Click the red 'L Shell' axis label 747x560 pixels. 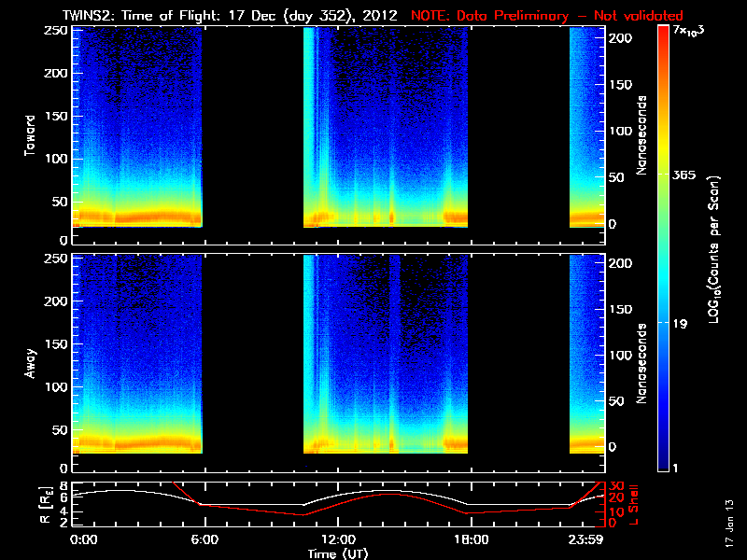[x=634, y=504]
